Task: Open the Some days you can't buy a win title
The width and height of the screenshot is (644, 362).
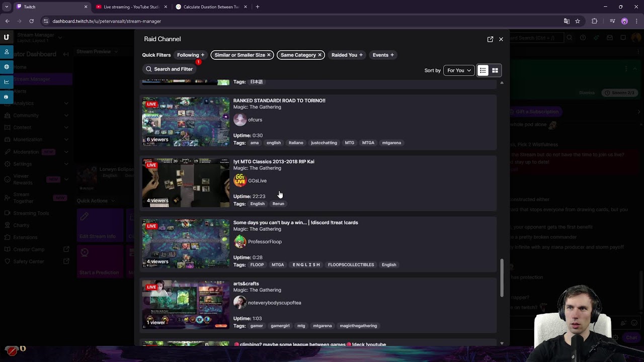Action: 296,223
